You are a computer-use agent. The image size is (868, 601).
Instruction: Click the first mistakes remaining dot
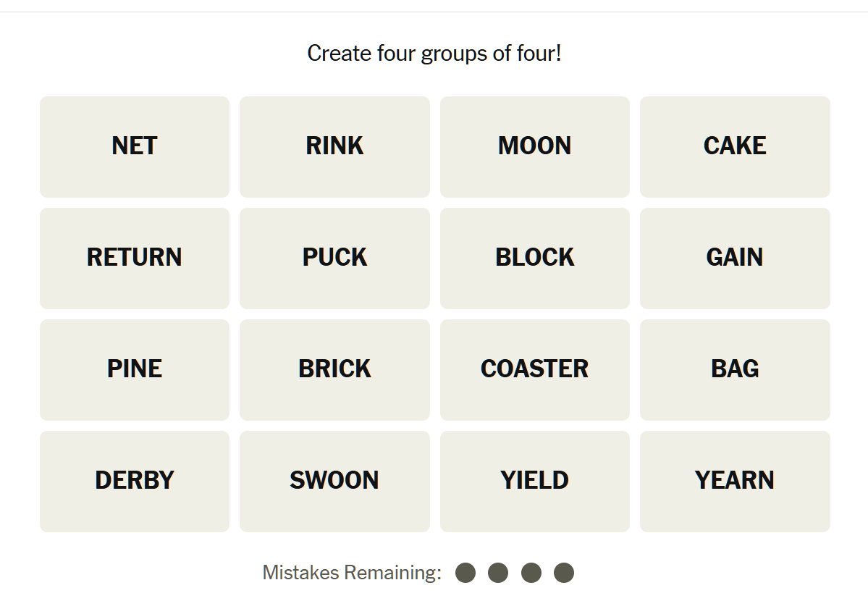click(x=465, y=573)
